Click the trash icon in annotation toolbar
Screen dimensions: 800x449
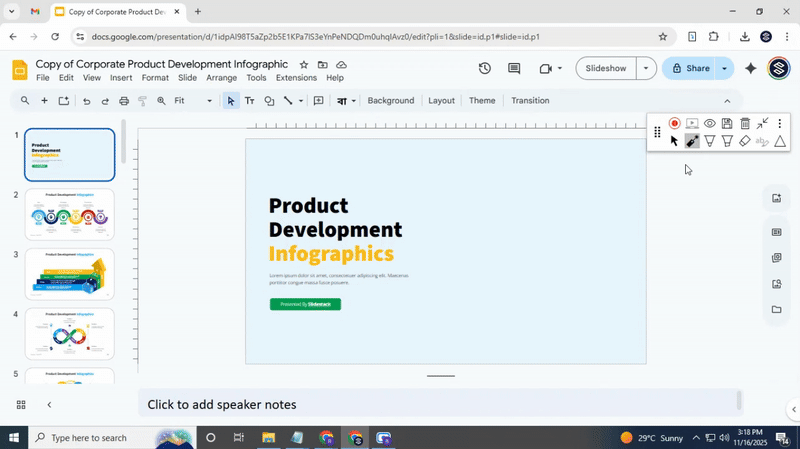pyautogui.click(x=745, y=124)
